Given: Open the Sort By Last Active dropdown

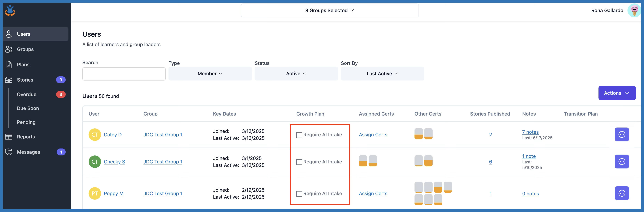Looking at the screenshot, I should point(382,74).
